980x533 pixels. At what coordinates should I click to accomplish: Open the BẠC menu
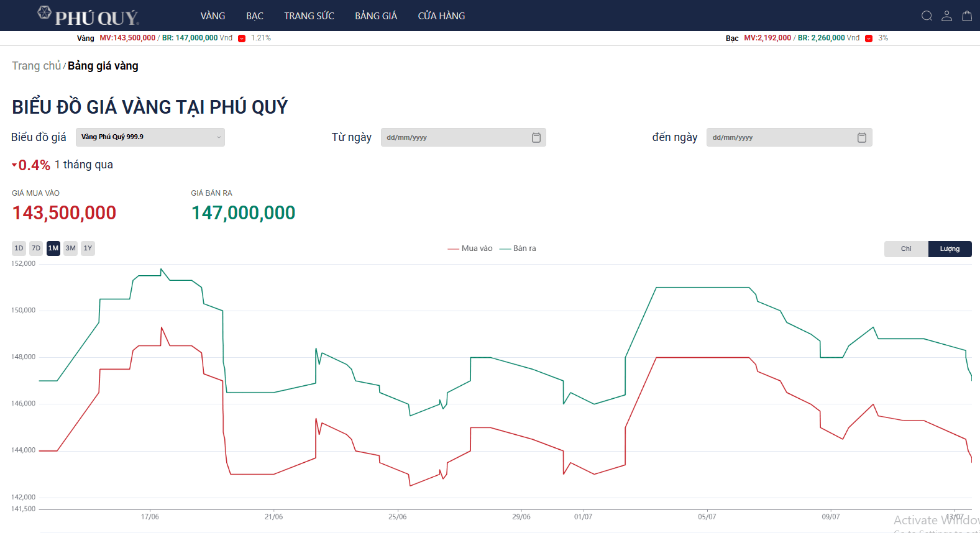click(255, 16)
